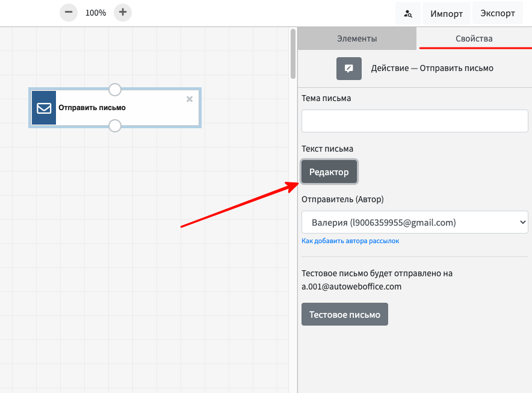This screenshot has width=532, height=393.
Task: Click the canvas vertical scrollbar thumb
Action: tap(293, 54)
